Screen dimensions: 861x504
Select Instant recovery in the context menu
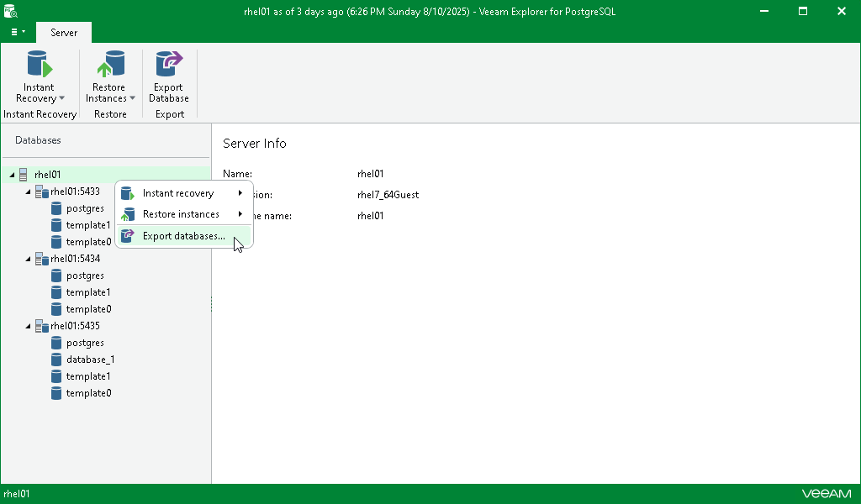click(184, 193)
